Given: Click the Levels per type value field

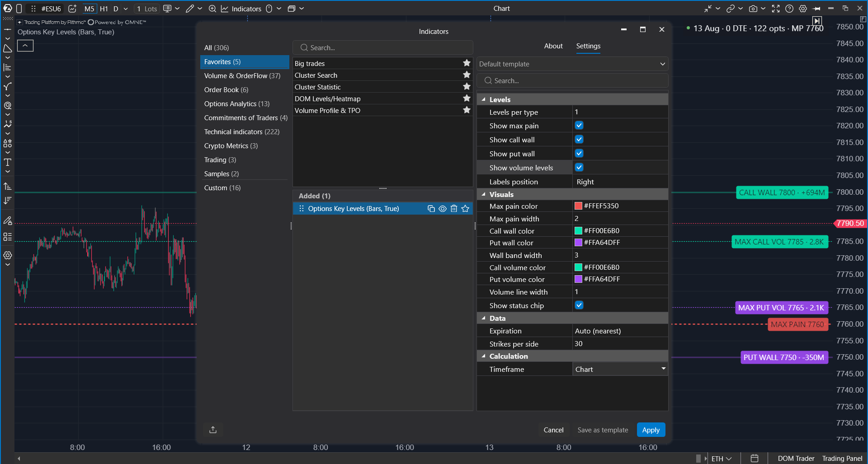Looking at the screenshot, I should [x=620, y=112].
